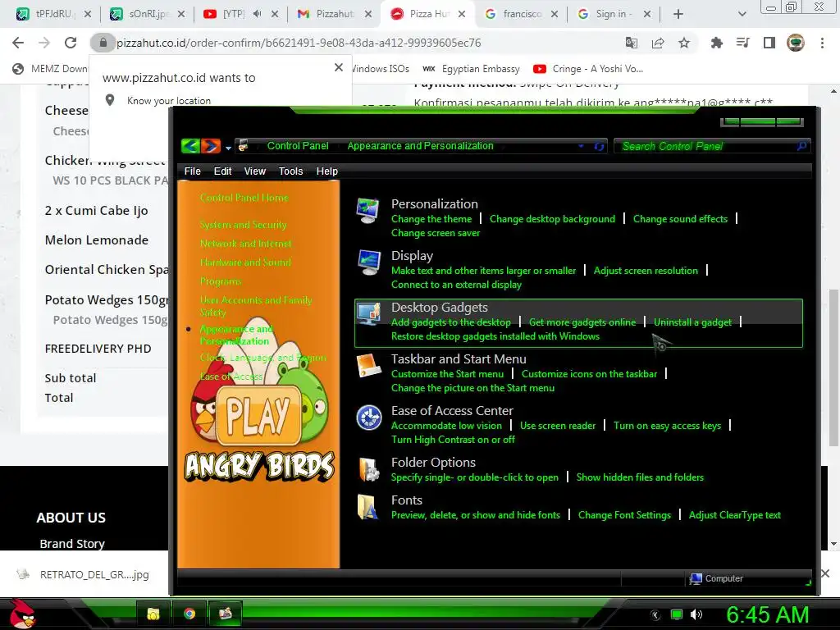Open System and Security in sidebar

(243, 225)
